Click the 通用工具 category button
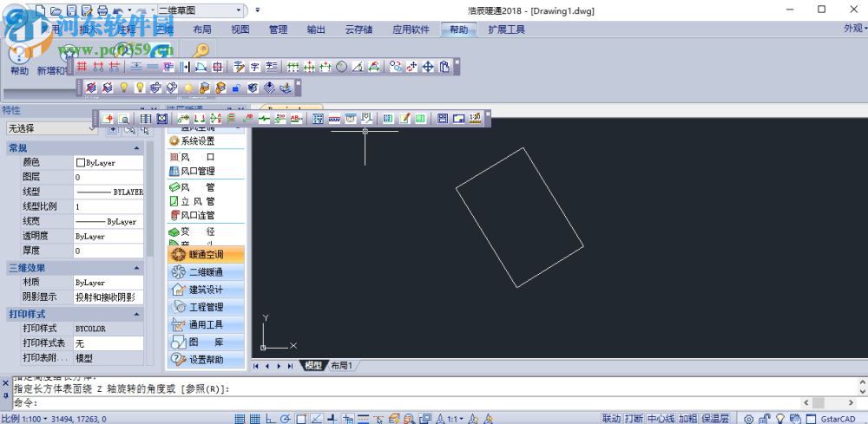This screenshot has width=868, height=424. coord(206,324)
